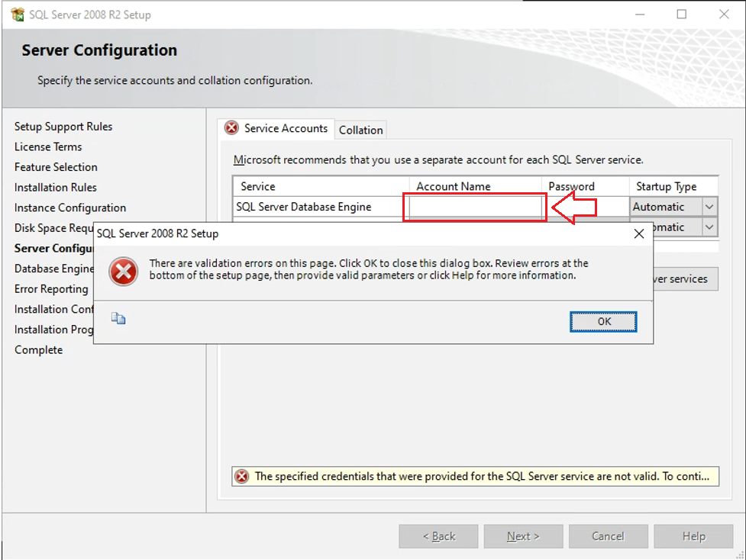Screen dimensions: 746x560
Task: Switch to the Collation tab
Action: 360,130
